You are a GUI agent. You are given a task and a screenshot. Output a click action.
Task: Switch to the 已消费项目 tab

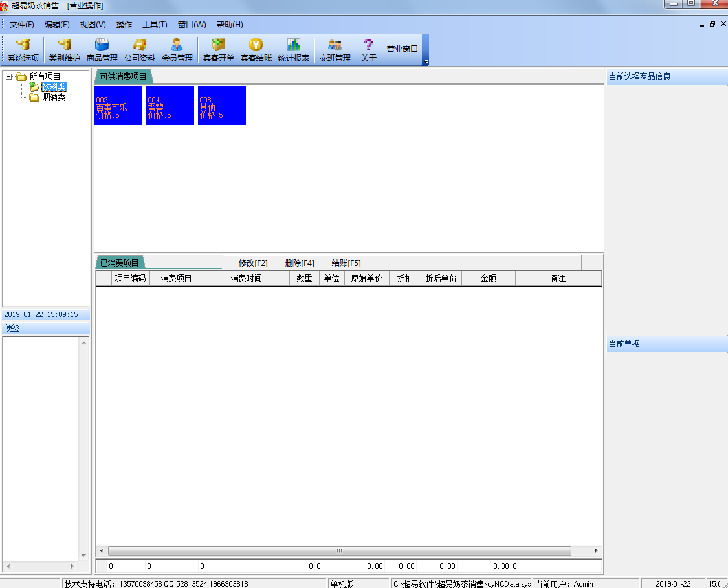119,263
